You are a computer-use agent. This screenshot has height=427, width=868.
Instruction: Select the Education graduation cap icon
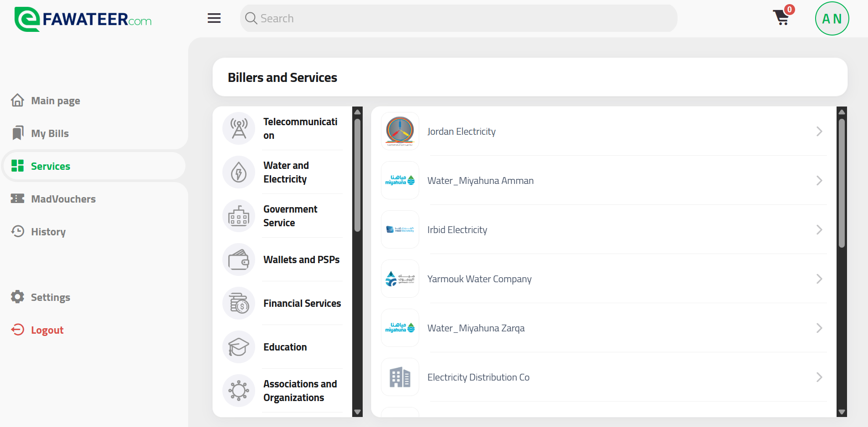tap(239, 347)
